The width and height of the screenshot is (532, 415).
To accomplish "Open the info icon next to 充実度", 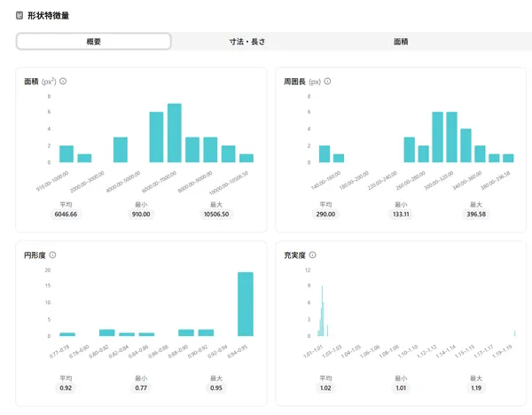I will (x=313, y=254).
